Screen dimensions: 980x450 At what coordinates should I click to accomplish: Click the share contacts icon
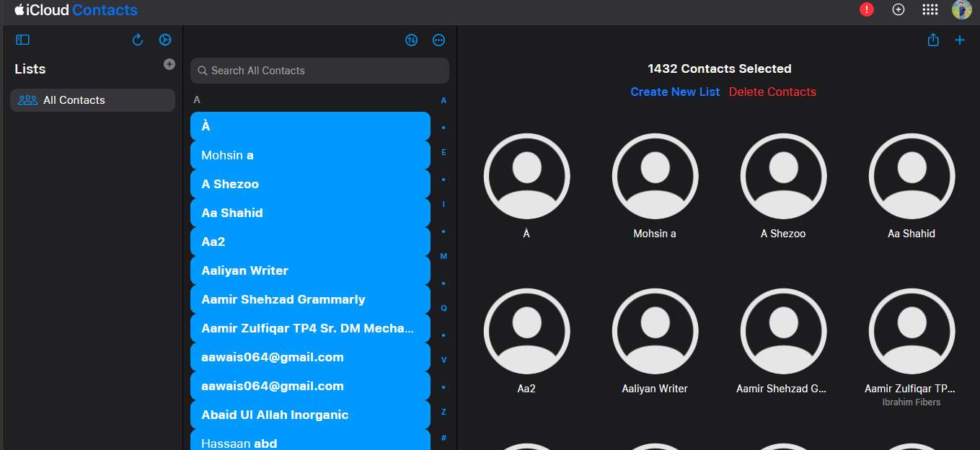pos(933,40)
